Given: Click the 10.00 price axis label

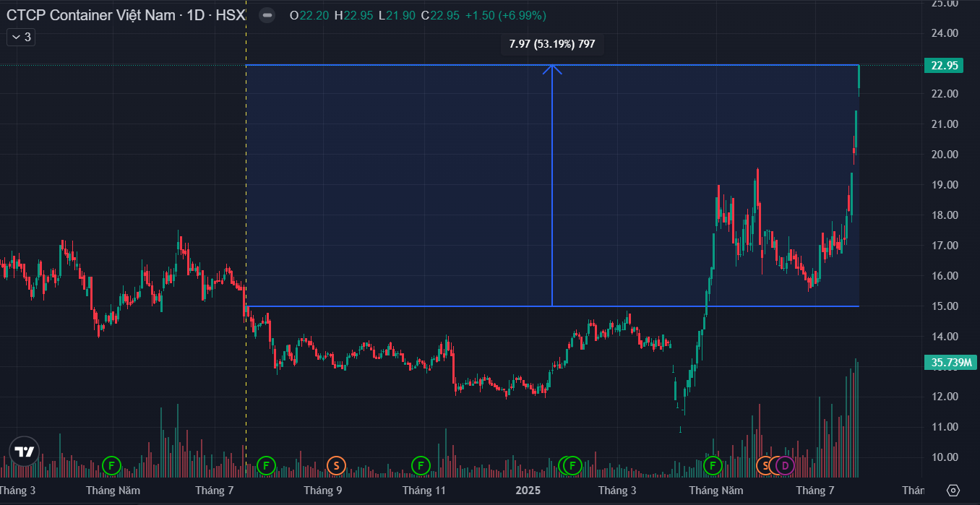Looking at the screenshot, I should 945,457.
